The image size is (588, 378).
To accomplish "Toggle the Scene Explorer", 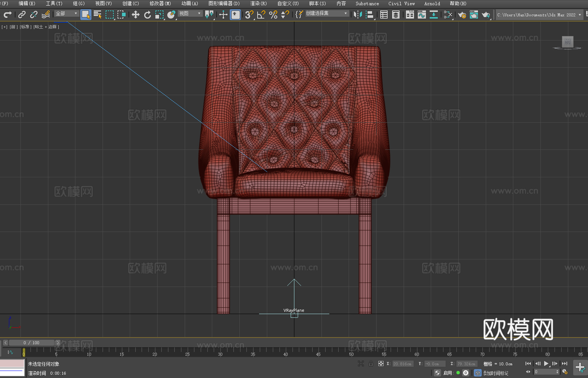I will pyautogui.click(x=384, y=14).
